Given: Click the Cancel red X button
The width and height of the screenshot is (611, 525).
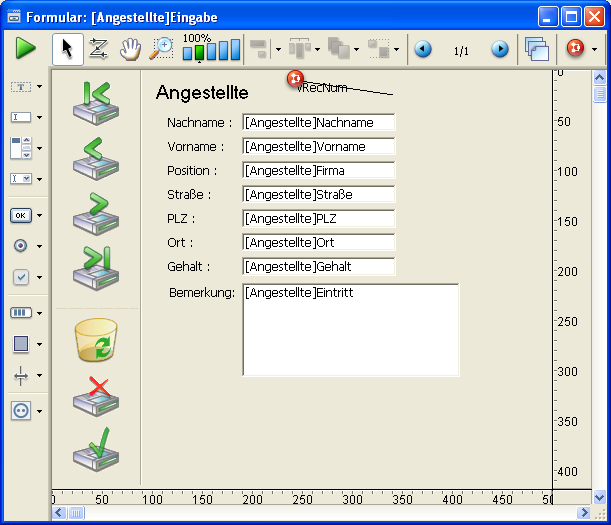Looking at the screenshot, I should 96,396.
